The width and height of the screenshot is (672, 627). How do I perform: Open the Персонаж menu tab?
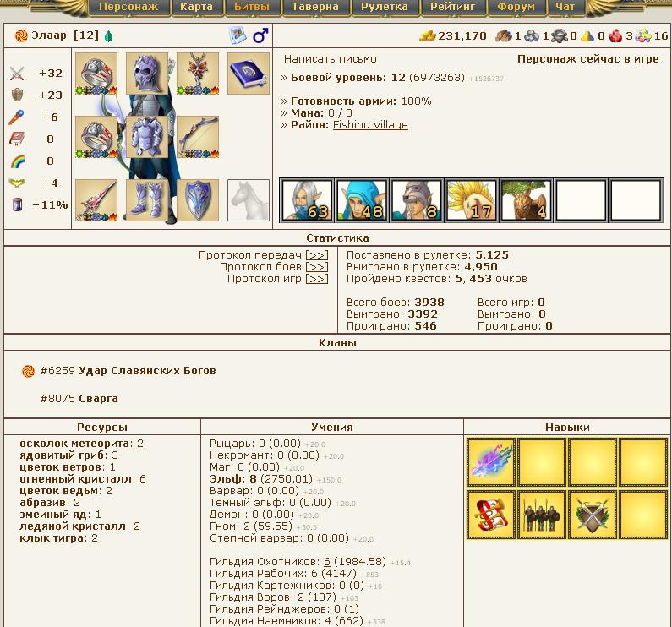click(128, 7)
